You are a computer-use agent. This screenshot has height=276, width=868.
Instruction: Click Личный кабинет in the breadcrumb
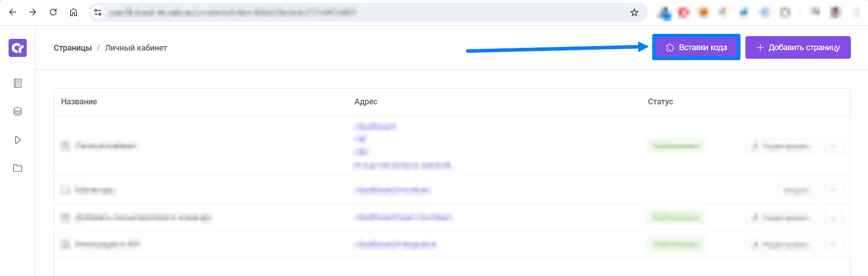tap(136, 48)
